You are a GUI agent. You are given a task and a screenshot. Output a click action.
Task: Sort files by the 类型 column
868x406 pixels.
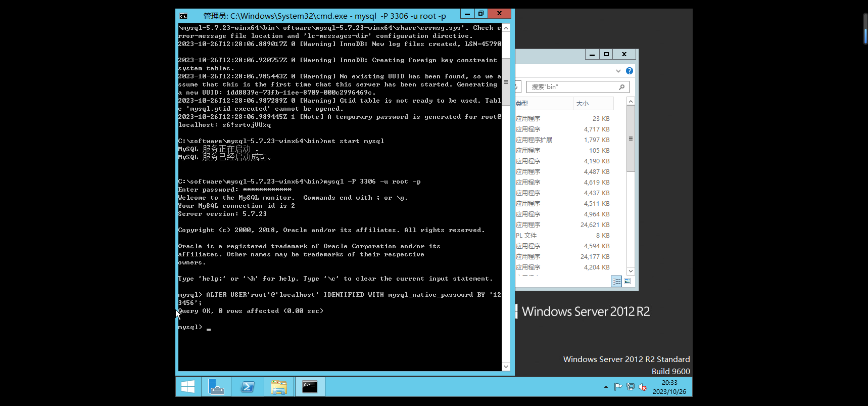[x=543, y=104]
